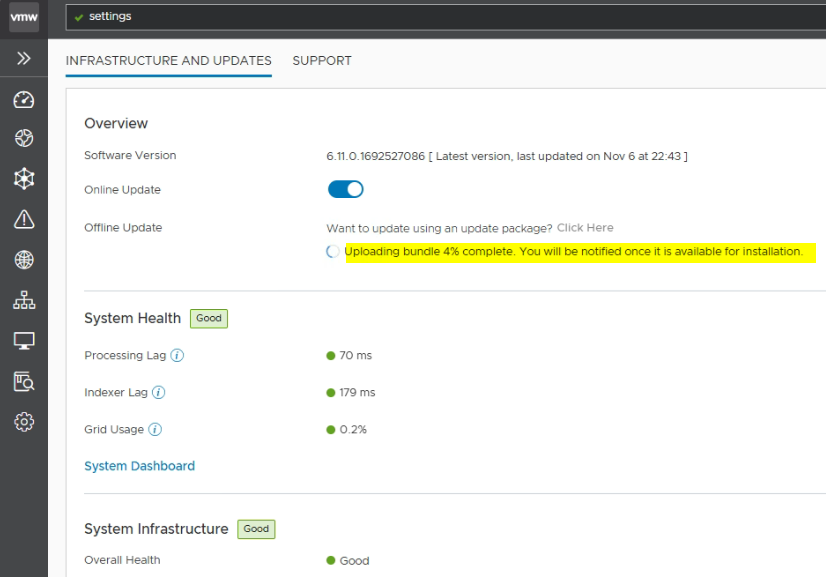Open the System Dashboard link

(x=139, y=466)
